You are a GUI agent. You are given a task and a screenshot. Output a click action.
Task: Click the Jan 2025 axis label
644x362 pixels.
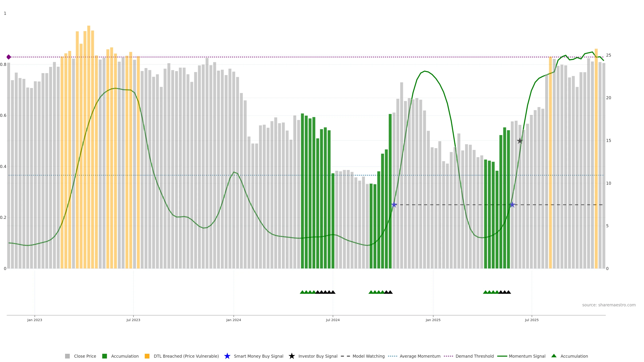[x=433, y=320]
